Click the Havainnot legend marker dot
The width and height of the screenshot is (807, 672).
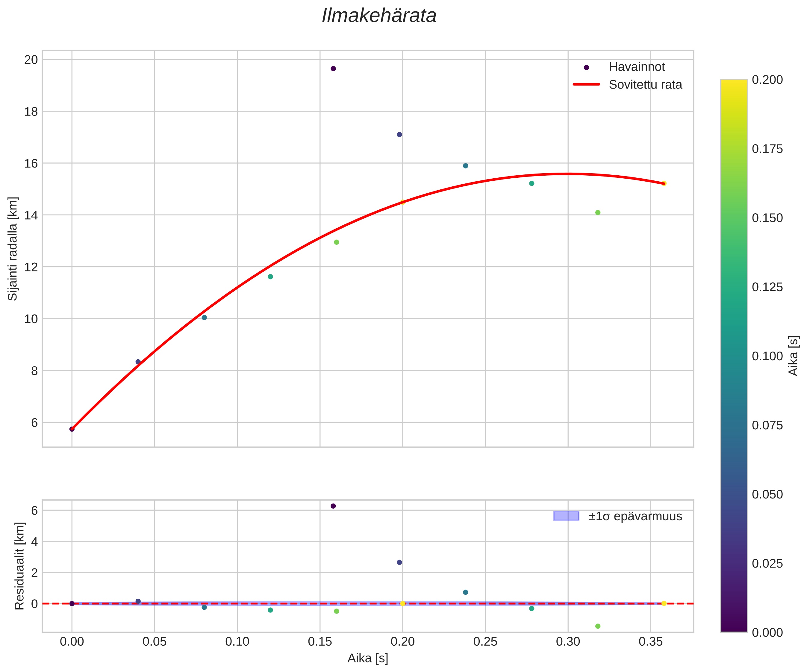(586, 68)
